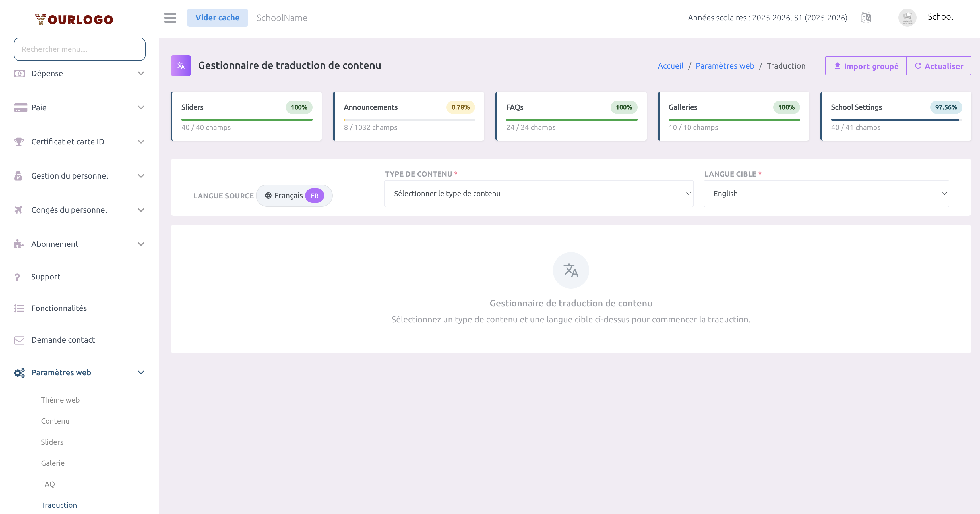Click the Import groupé button
980x514 pixels.
[x=865, y=65]
